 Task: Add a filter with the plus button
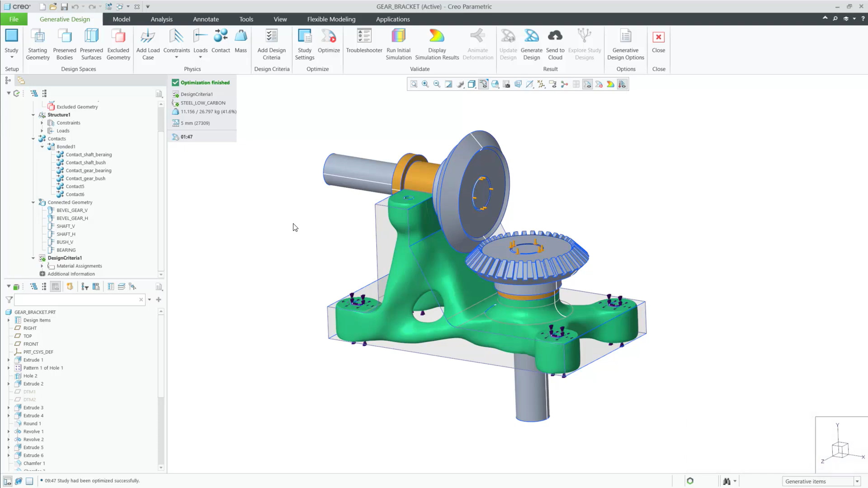(x=159, y=300)
